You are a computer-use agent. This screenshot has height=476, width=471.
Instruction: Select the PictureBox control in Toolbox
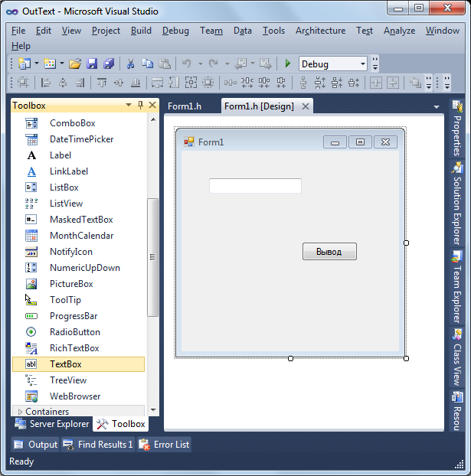click(78, 284)
